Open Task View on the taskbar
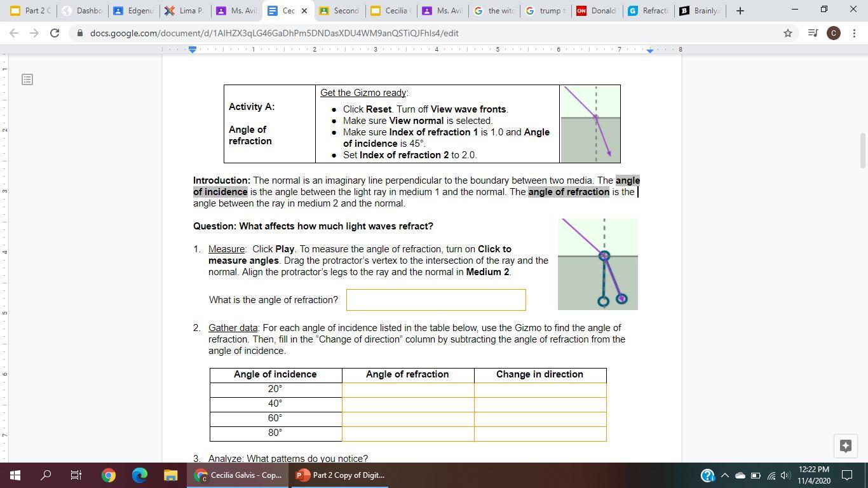This screenshot has height=488, width=868. pos(76,475)
